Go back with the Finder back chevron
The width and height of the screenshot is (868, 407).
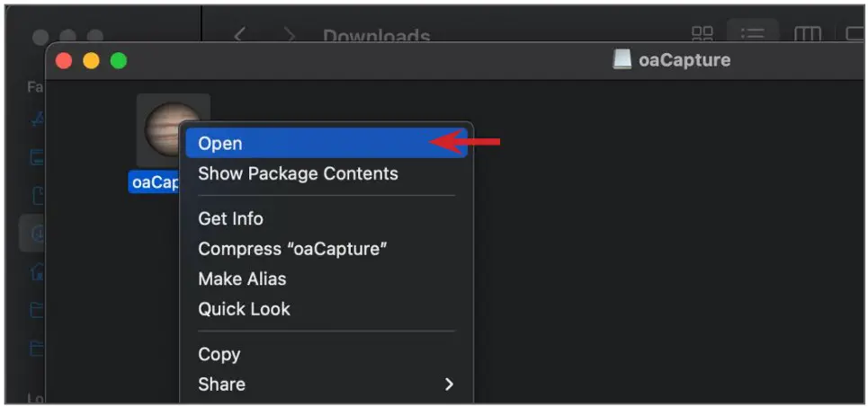239,37
